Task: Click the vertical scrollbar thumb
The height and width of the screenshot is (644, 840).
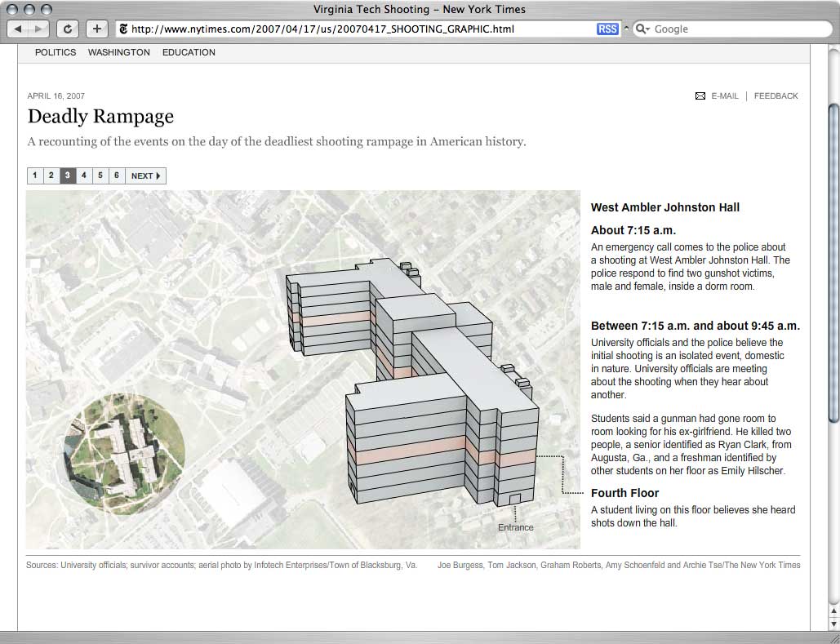Action: coord(834,263)
